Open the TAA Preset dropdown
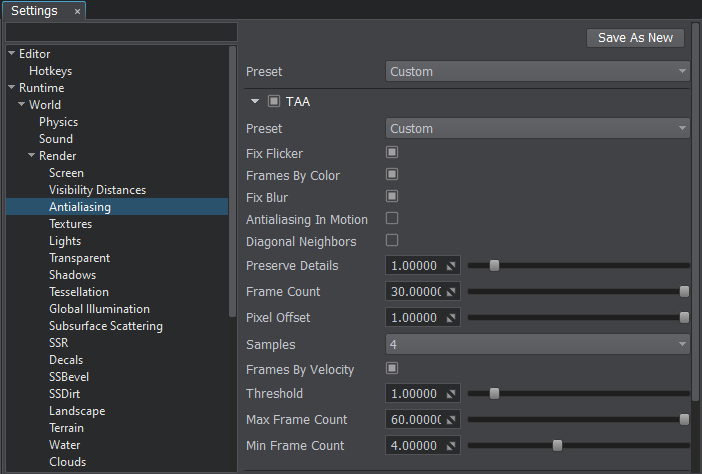This screenshot has height=474, width=702. [x=537, y=129]
